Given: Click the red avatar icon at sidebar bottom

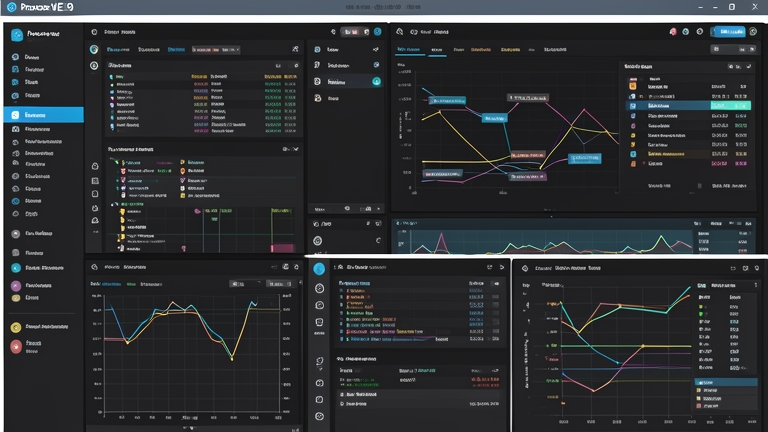Looking at the screenshot, I should [x=16, y=346].
